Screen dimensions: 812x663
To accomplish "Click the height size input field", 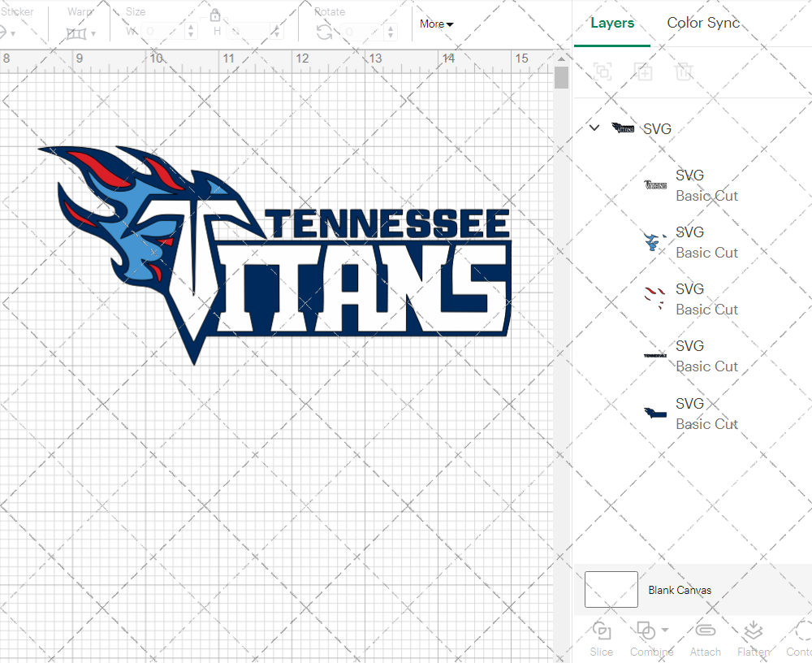I will 248,31.
